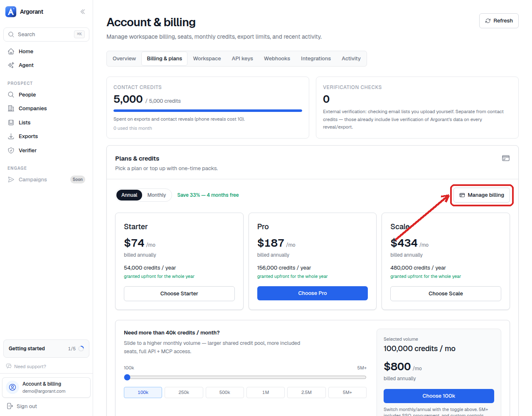Screen dimensions: 532x416
Task: Open the Home page from the sidebar
Action: 46,52
